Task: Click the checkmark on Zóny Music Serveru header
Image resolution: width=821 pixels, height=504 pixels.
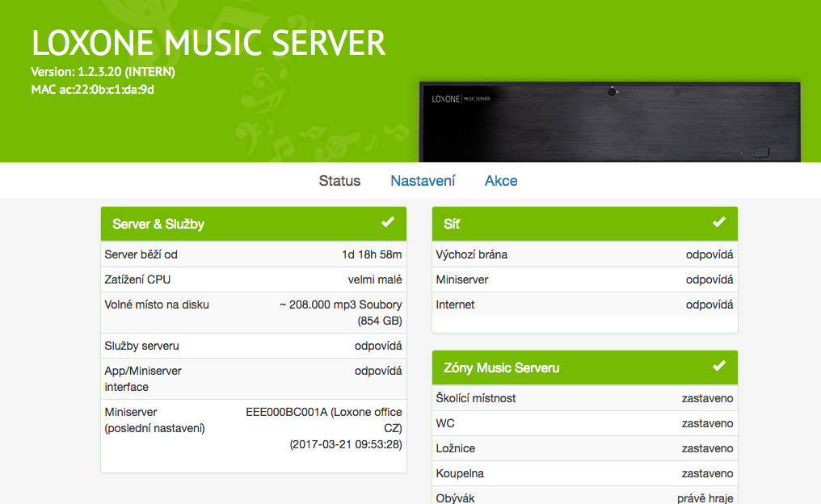Action: pyautogui.click(x=718, y=367)
